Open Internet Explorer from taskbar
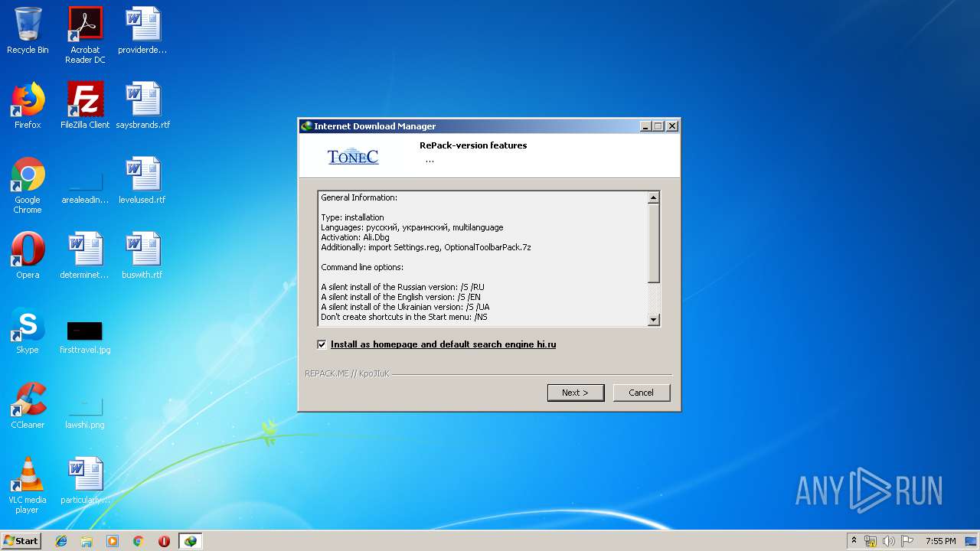Screen dimensions: 980x551 click(x=61, y=541)
